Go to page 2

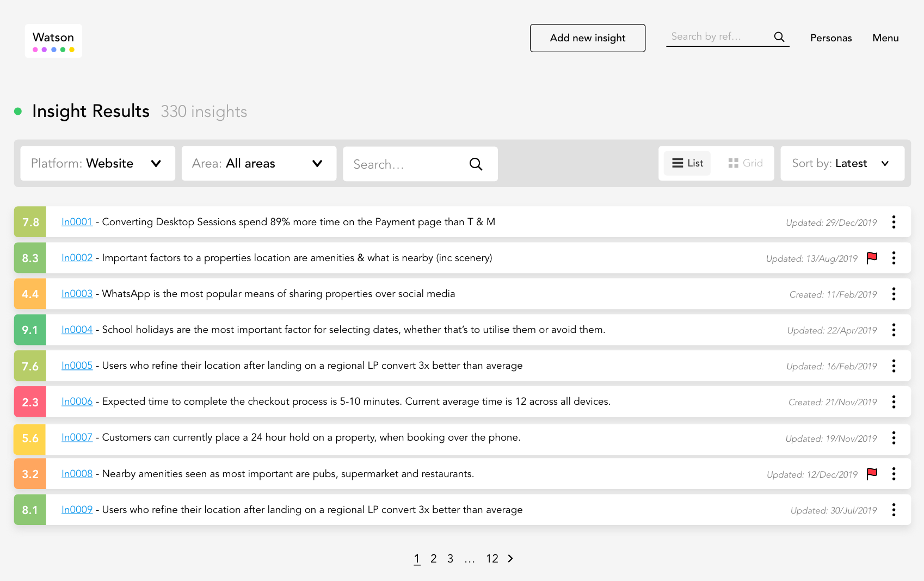pos(434,559)
